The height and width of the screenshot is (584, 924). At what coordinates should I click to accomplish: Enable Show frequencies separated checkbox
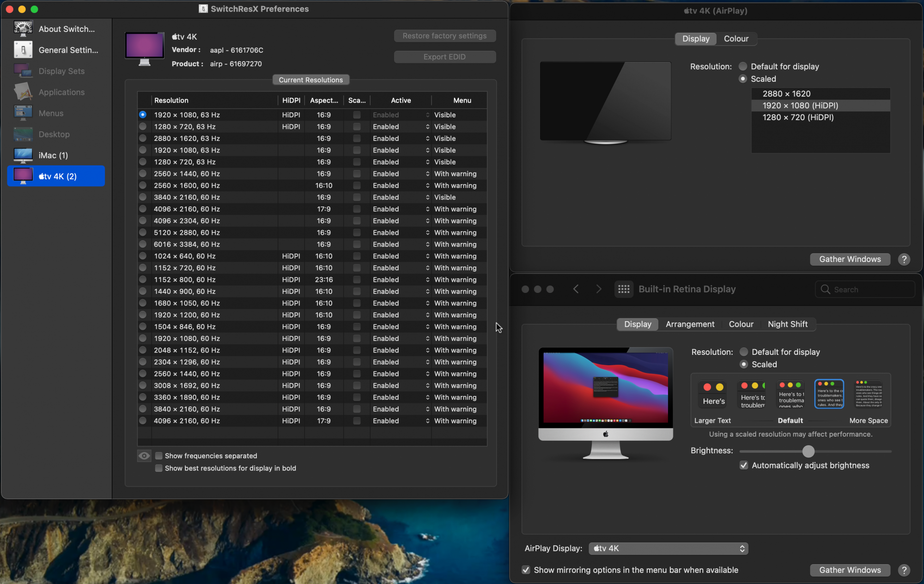(159, 456)
